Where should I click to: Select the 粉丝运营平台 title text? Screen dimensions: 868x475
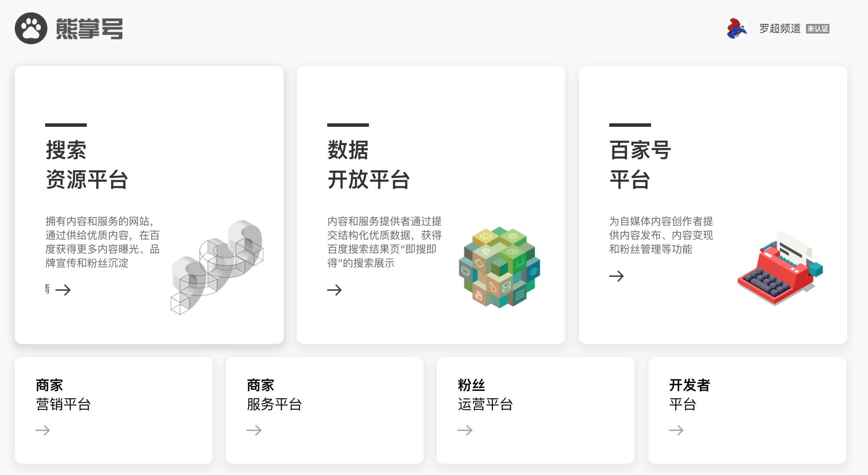pos(485,395)
